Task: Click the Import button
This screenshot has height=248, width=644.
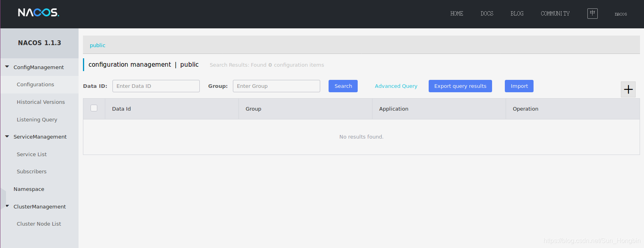Action: click(519, 86)
